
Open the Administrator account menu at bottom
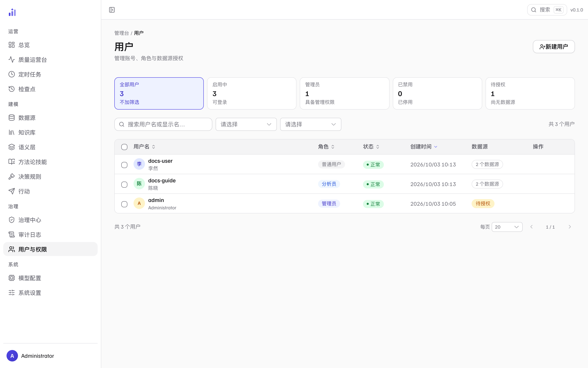point(50,356)
